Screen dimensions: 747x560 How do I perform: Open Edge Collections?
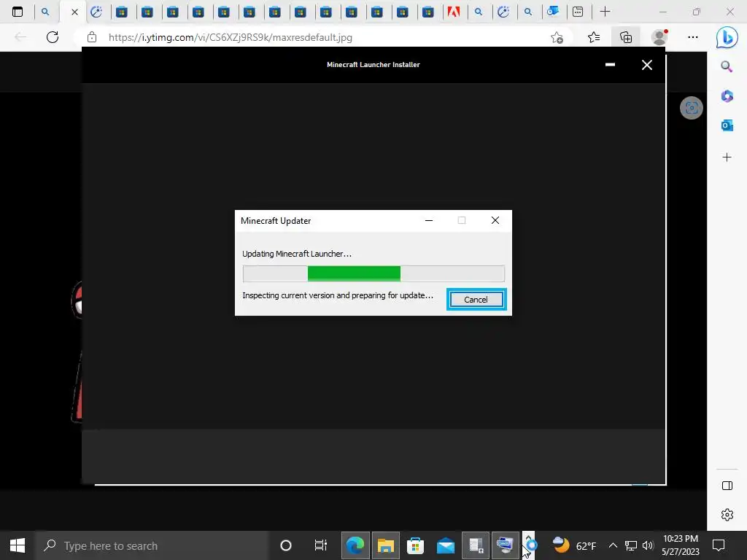[626, 37]
